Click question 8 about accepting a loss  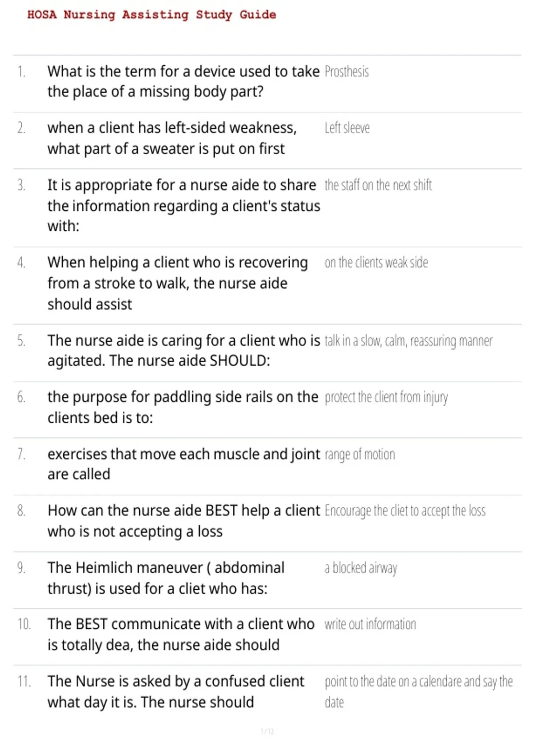[x=184, y=521]
